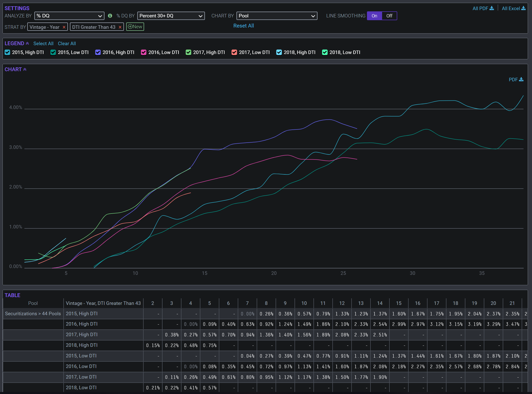Open the Chart By Pool dropdown
The width and height of the screenshot is (532, 394).
click(x=277, y=16)
